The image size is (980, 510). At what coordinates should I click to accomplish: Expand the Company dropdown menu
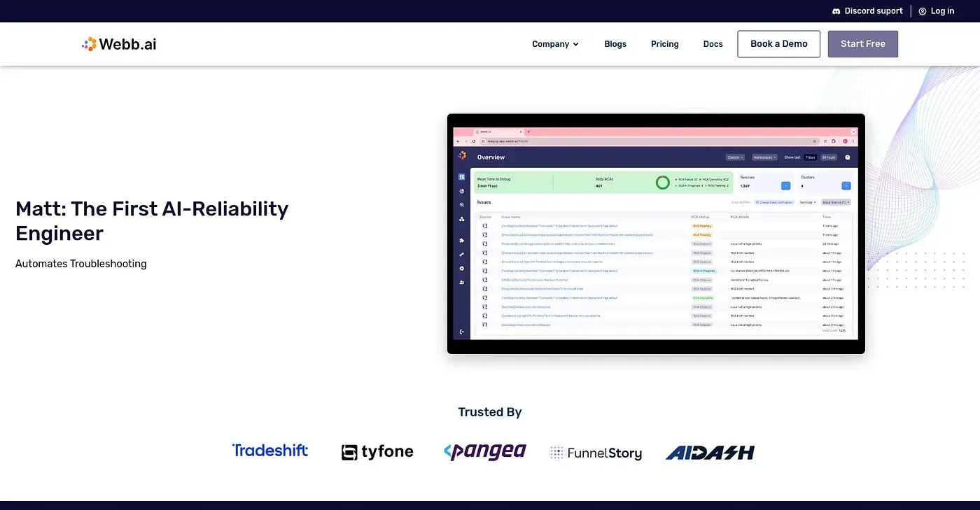pyautogui.click(x=555, y=44)
